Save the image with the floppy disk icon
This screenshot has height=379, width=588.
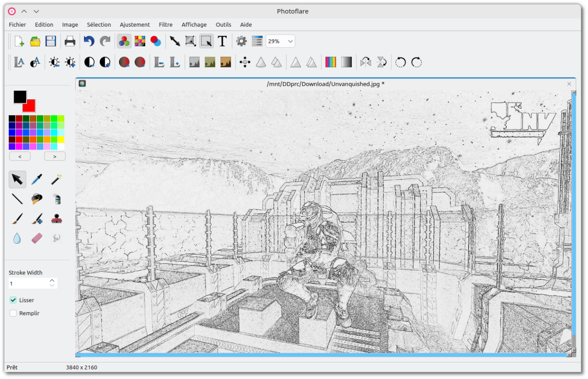51,41
